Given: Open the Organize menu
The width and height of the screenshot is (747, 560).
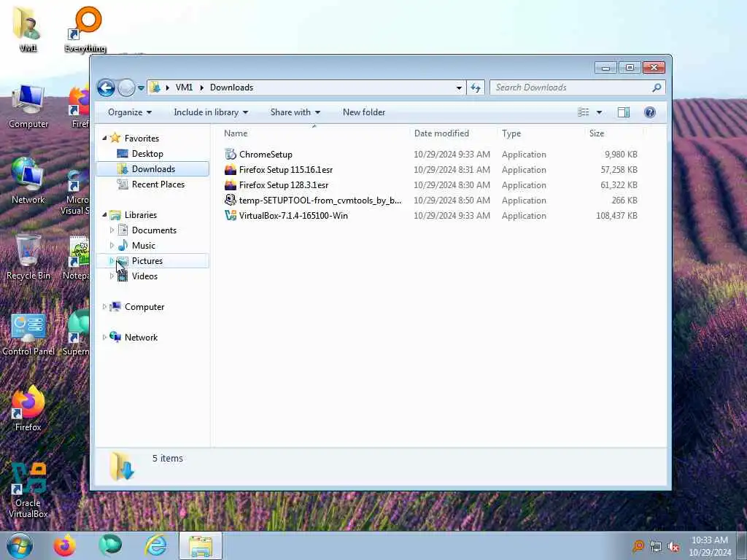Looking at the screenshot, I should [x=130, y=112].
